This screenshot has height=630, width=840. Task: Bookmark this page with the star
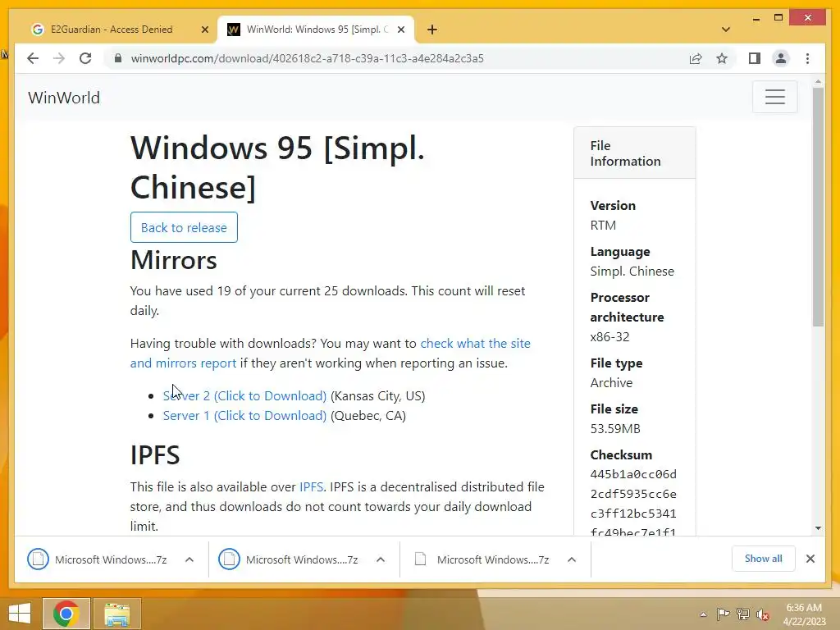[x=722, y=58]
